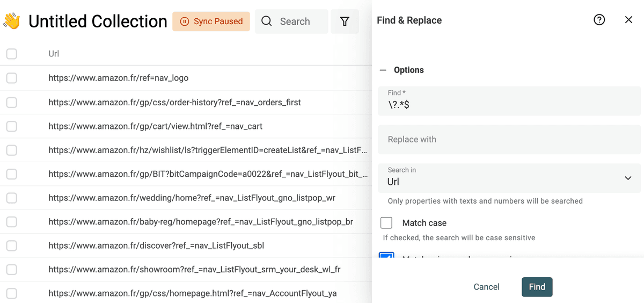Check the cart/view.html URL row

pos(11,126)
